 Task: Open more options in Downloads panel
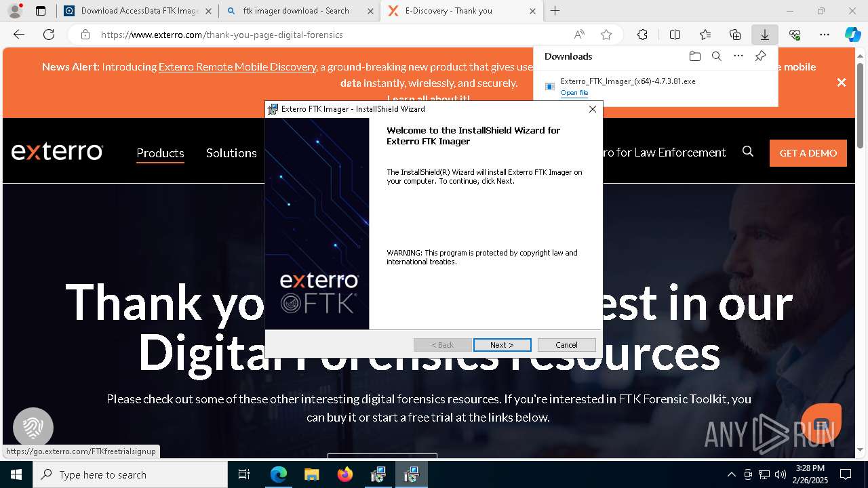738,56
